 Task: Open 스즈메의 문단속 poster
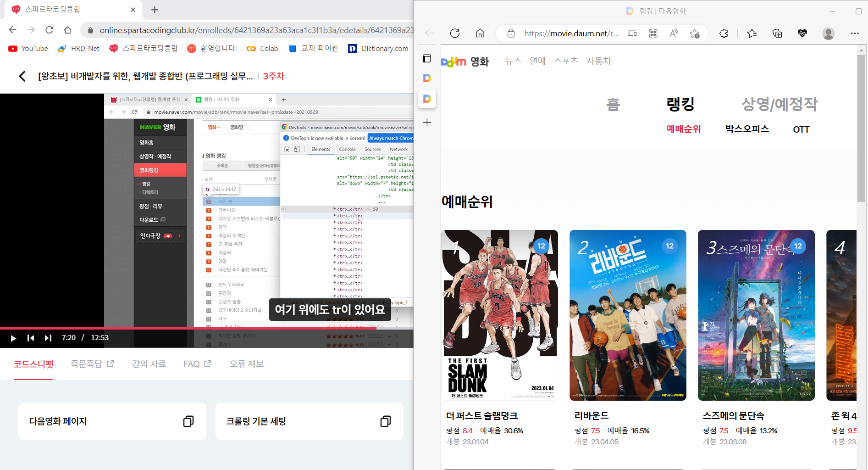coord(756,315)
